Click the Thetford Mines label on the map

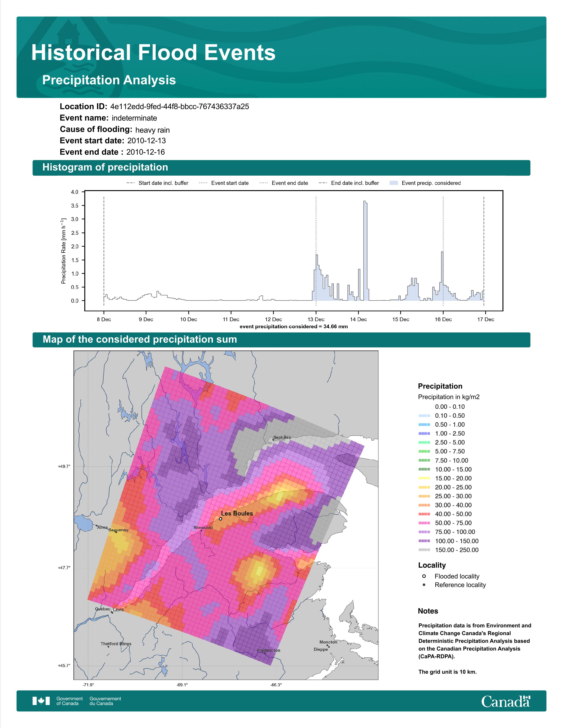(116, 644)
